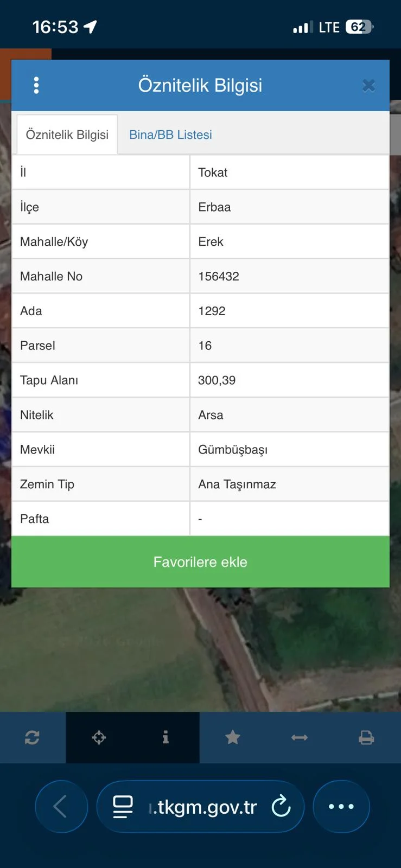Tap the time in the status bar
The width and height of the screenshot is (401, 868).
coord(55,27)
